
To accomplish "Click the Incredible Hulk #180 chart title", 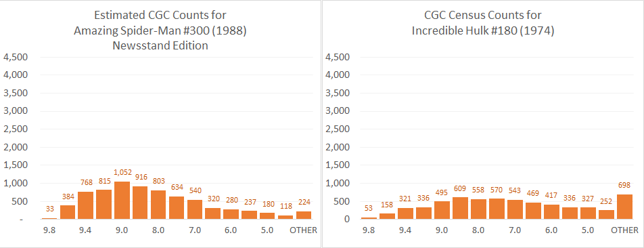I will click(483, 23).
